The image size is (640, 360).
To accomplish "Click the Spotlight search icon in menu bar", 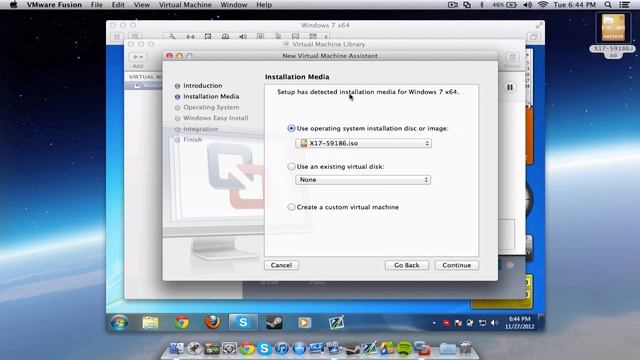I will click(608, 5).
